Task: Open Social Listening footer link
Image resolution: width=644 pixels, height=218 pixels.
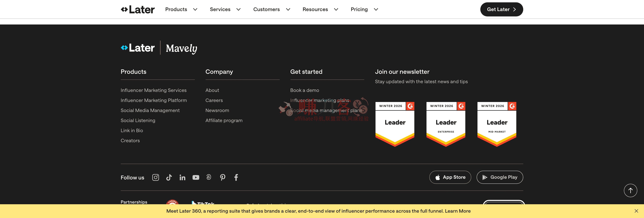Action: [x=138, y=121]
